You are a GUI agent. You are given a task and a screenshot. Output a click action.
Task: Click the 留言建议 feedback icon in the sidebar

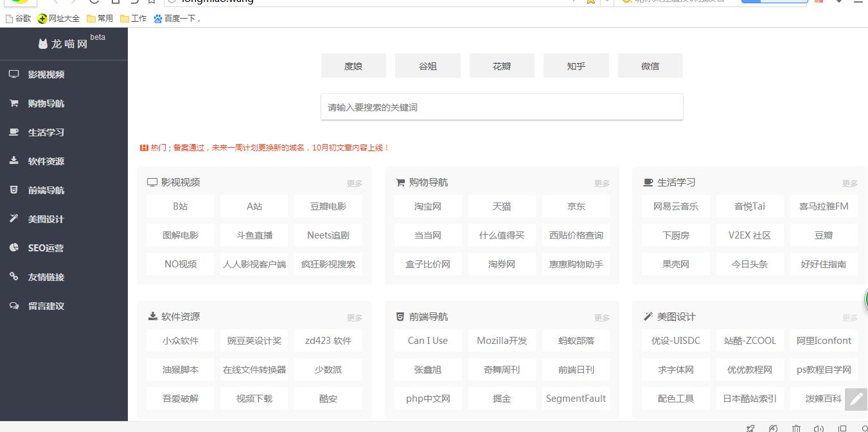pos(14,306)
